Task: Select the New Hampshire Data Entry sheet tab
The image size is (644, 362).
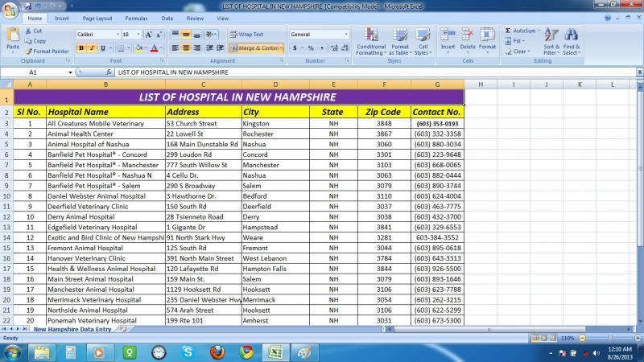Action: point(72,329)
